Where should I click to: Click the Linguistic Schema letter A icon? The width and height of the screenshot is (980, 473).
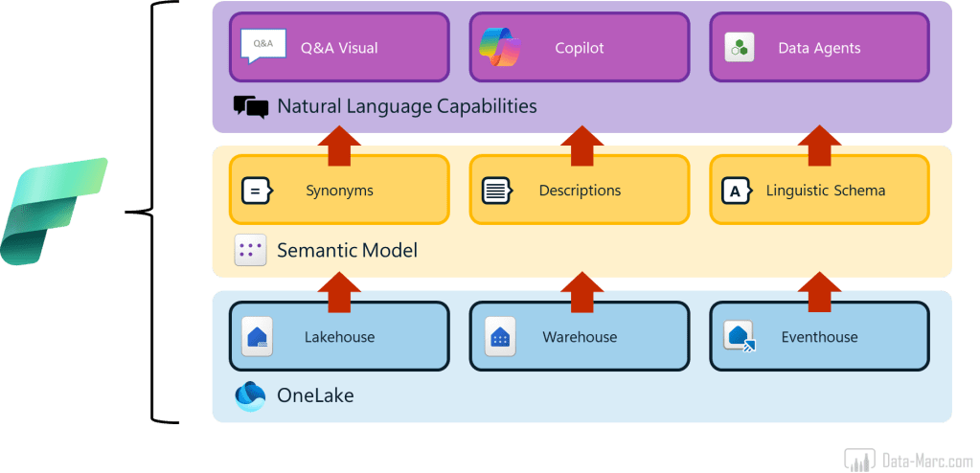pos(736,191)
